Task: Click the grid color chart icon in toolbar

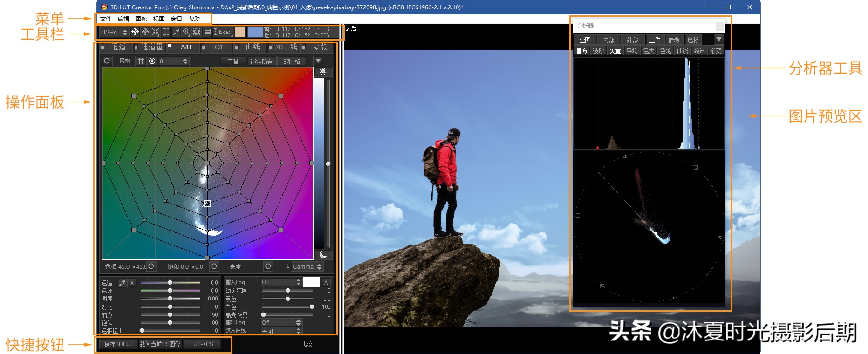Action: click(x=207, y=32)
